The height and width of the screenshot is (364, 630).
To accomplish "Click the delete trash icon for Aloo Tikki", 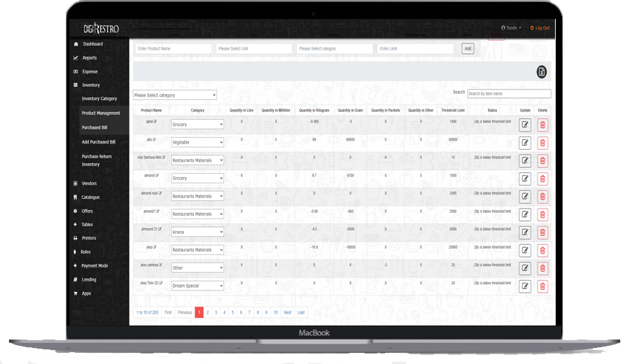I will pyautogui.click(x=542, y=286).
